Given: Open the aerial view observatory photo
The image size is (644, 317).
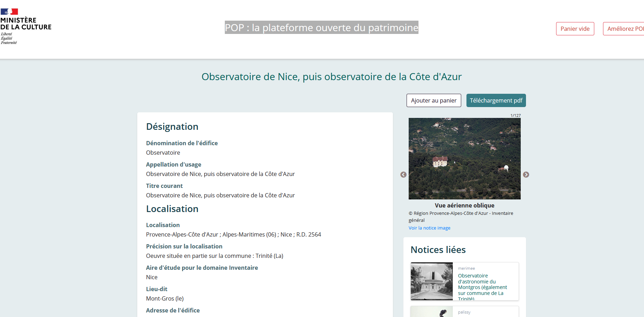Looking at the screenshot, I should point(464,158).
